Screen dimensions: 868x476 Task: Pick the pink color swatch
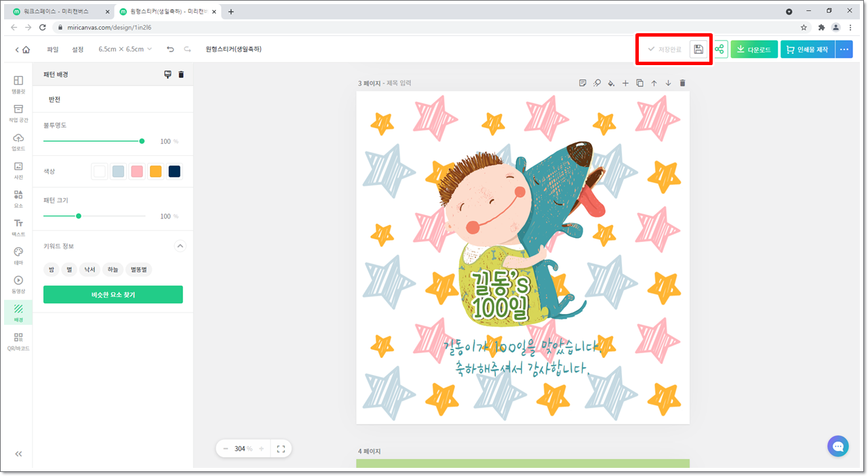point(137,172)
